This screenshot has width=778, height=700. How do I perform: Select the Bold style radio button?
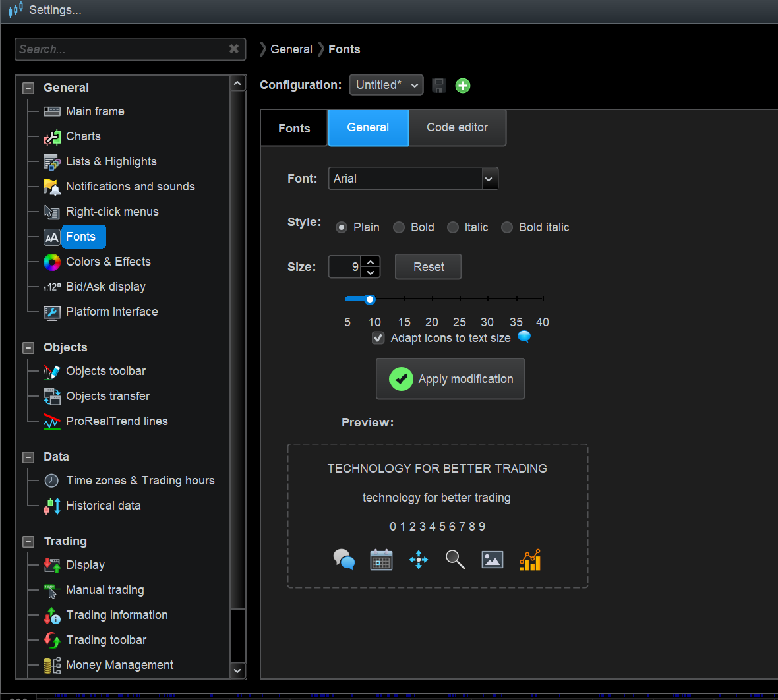click(398, 227)
